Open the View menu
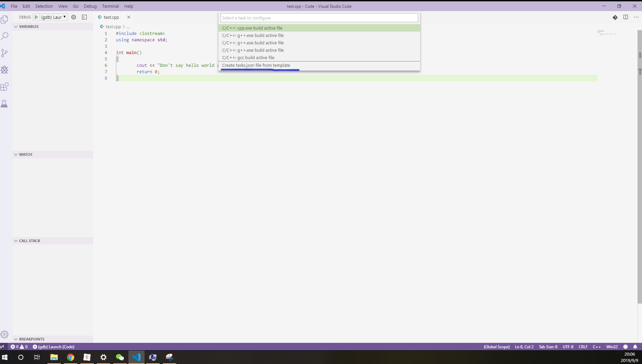642x364 pixels. point(63,6)
